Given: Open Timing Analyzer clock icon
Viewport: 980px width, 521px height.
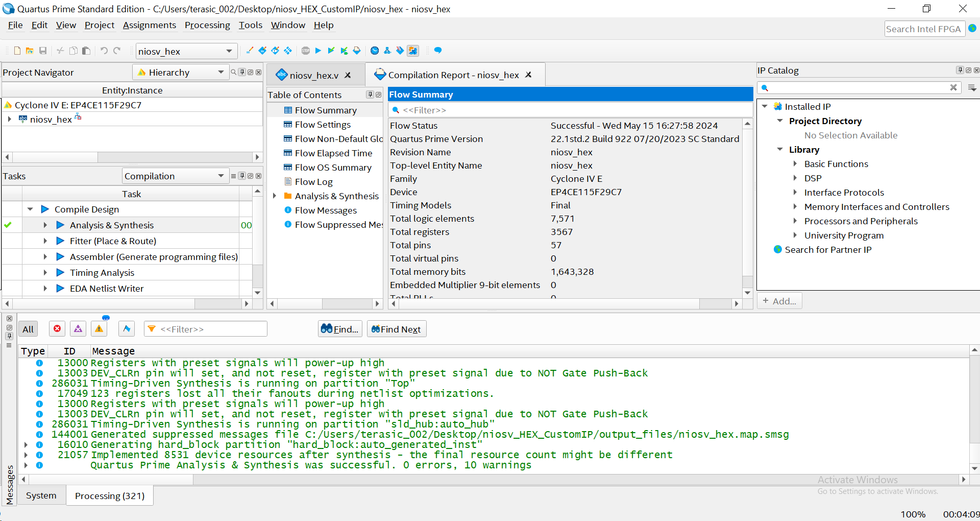Looking at the screenshot, I should pos(375,51).
